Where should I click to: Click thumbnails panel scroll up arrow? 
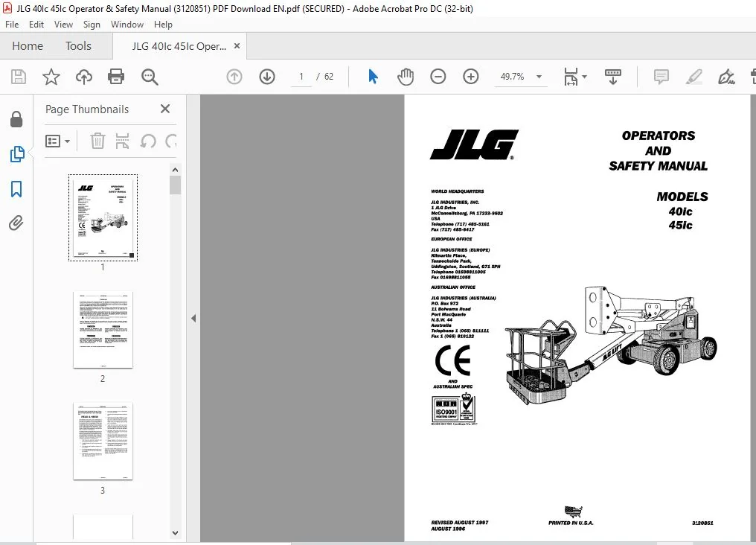pos(175,170)
